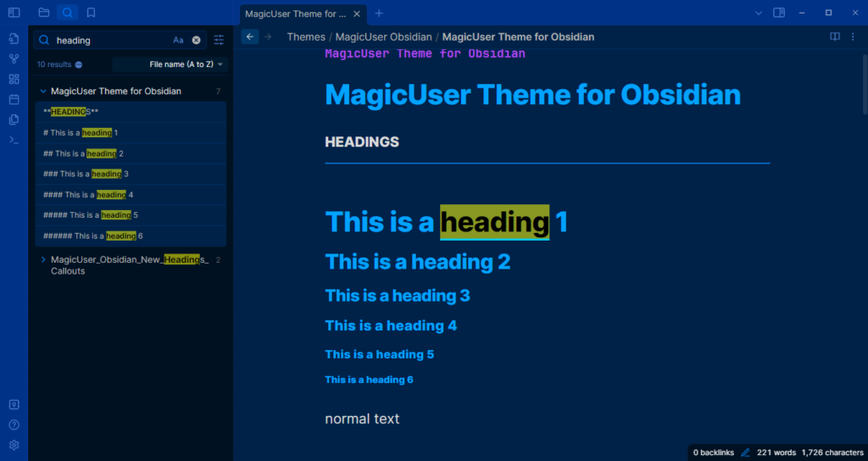868x461 pixels.
Task: Open the note's more options menu
Action: click(x=853, y=36)
